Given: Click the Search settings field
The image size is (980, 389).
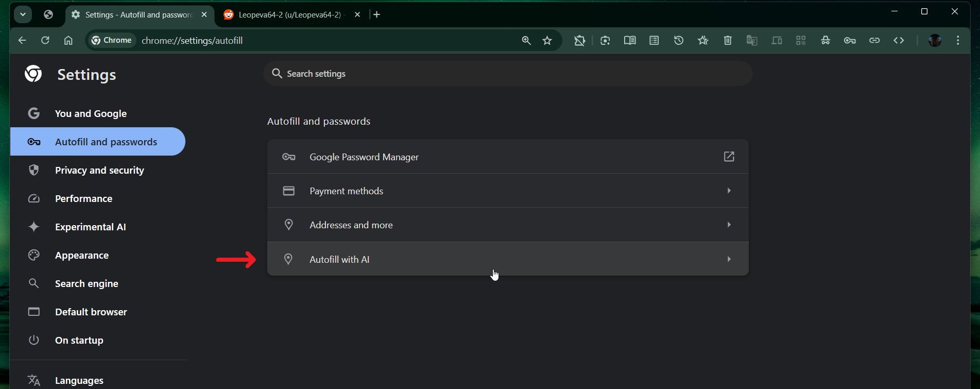Looking at the screenshot, I should [507, 74].
